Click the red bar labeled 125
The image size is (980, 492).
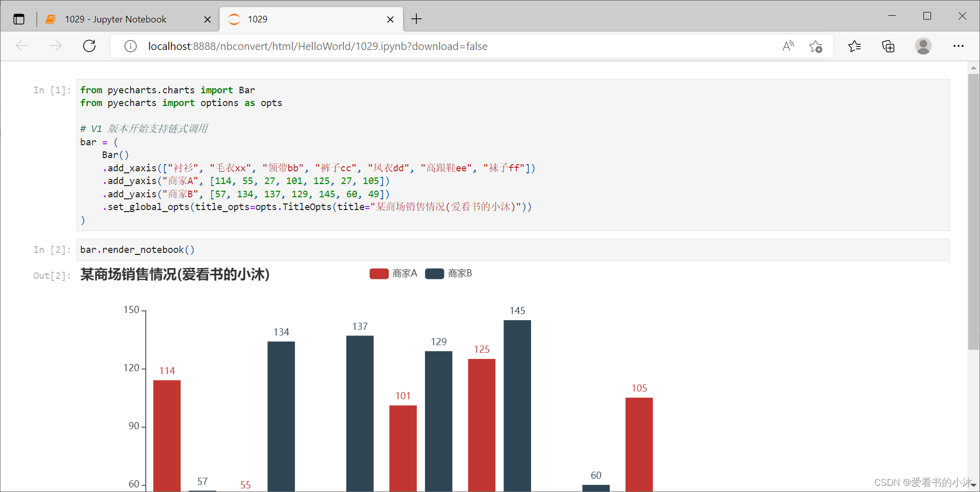(482, 425)
